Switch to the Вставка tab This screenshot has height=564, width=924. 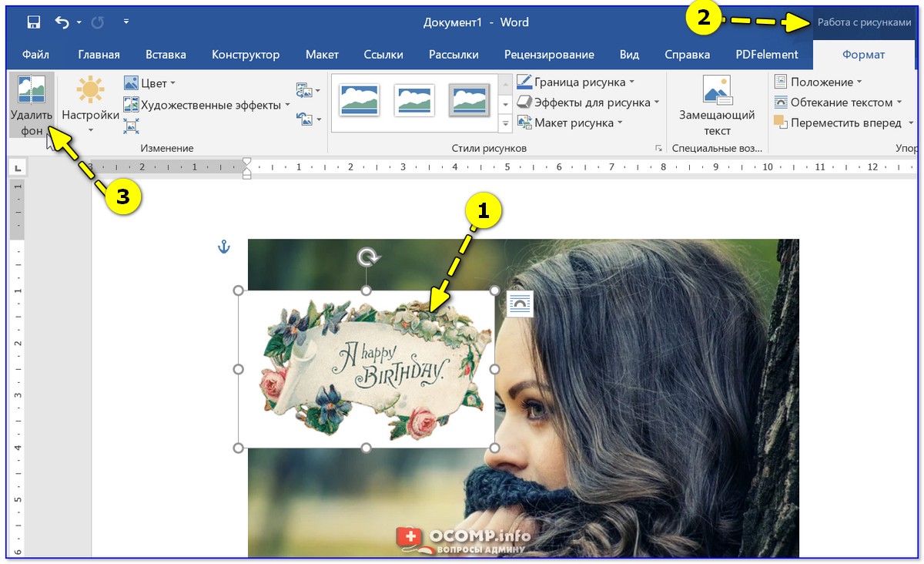[x=166, y=55]
